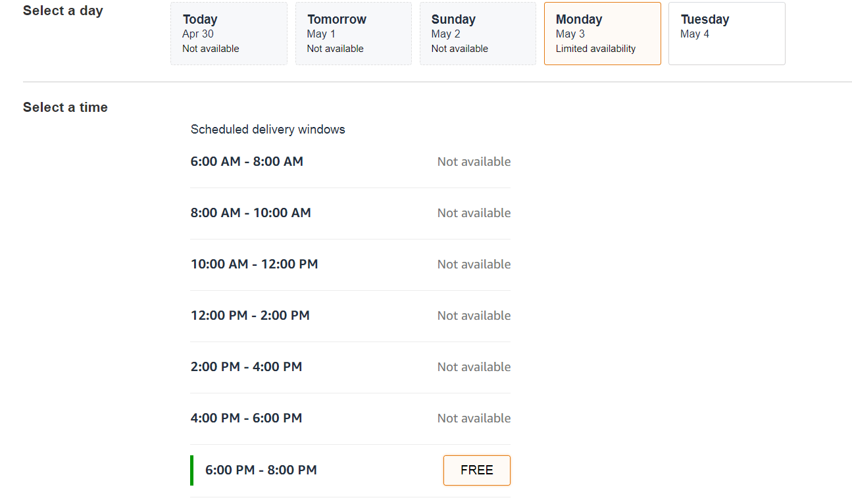
Task: Pick the 12:00 PM - 2:00 PM window
Action: [x=250, y=316]
